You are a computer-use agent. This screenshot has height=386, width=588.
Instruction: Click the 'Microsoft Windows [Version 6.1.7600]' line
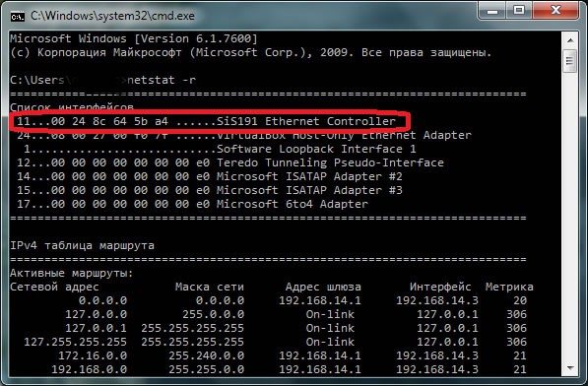[x=134, y=38]
